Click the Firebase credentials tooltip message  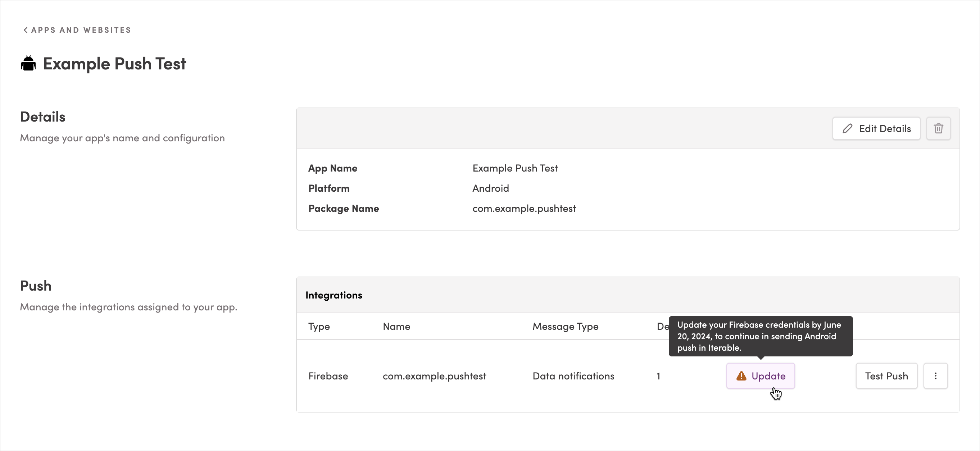pos(761,336)
